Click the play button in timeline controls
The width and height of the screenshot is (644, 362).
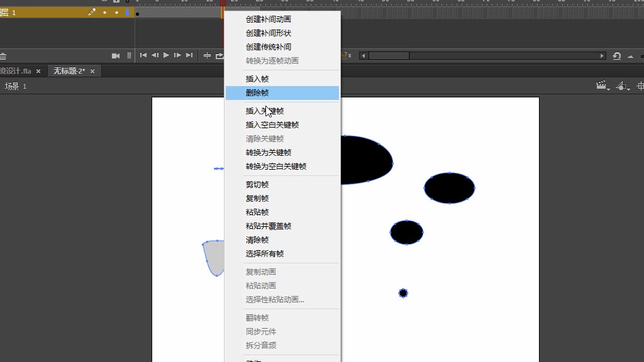click(166, 55)
